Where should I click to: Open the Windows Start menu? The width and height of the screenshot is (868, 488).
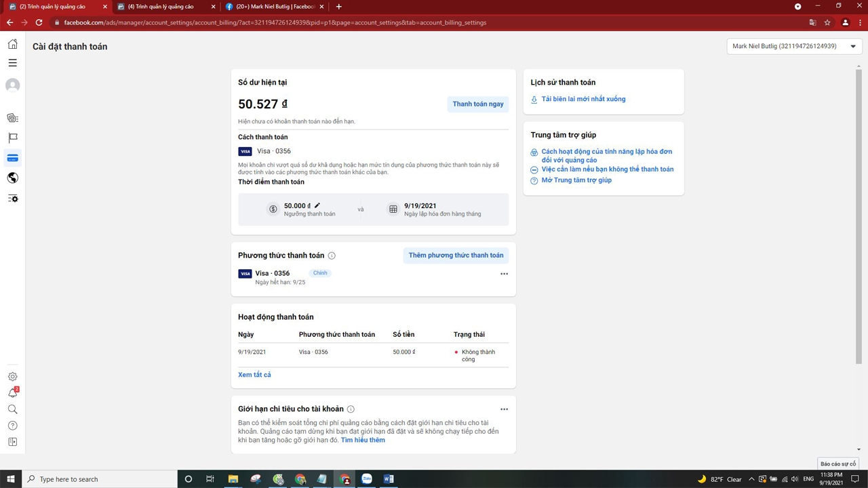pos(11,479)
